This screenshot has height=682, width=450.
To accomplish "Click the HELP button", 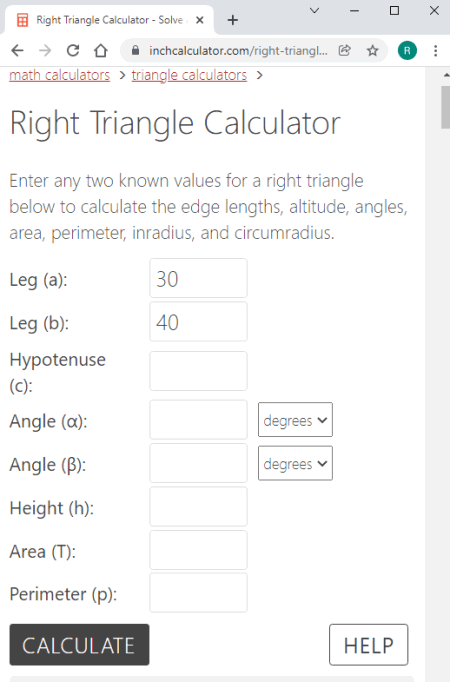I will (369, 645).
